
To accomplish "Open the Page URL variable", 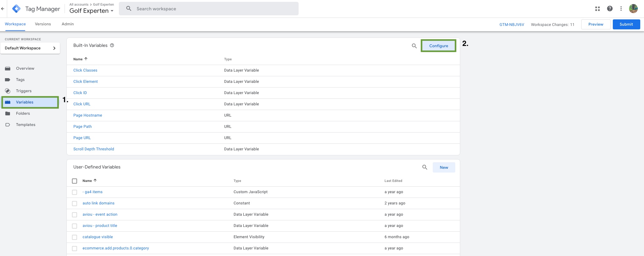I will point(82,138).
